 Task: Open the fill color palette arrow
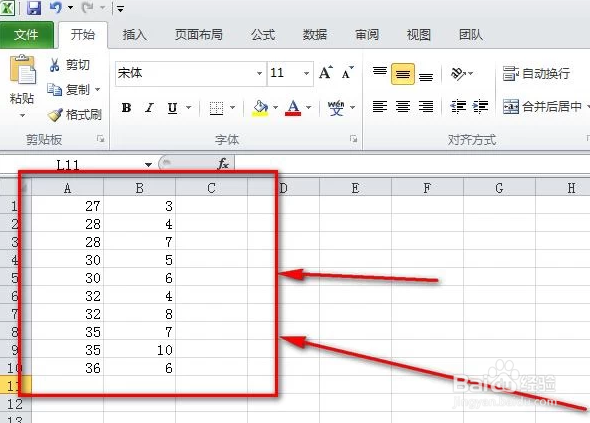(275, 108)
